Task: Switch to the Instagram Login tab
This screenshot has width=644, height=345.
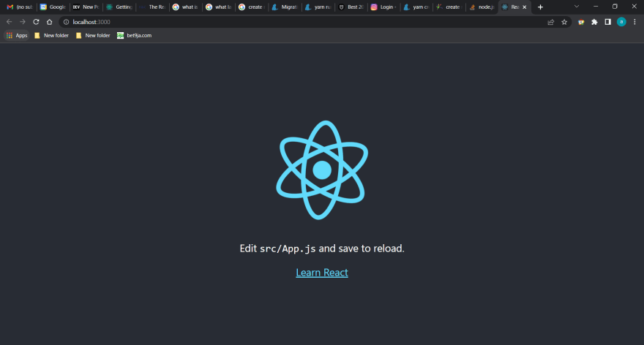Action: 384,7
